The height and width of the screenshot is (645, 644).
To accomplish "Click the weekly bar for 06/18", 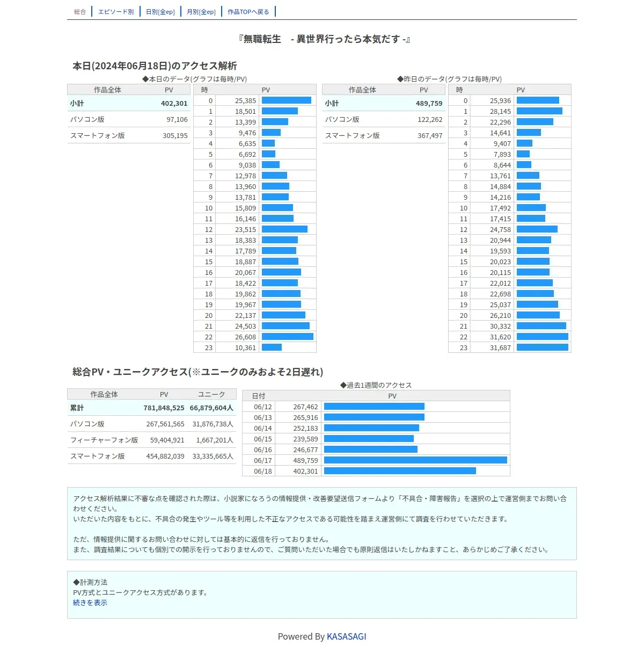I will (x=400, y=471).
